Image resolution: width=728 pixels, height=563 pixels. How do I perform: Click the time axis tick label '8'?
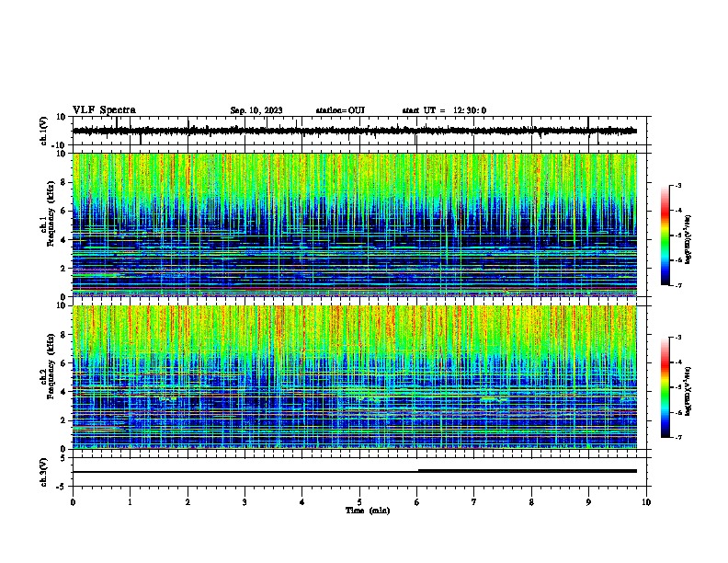click(531, 502)
